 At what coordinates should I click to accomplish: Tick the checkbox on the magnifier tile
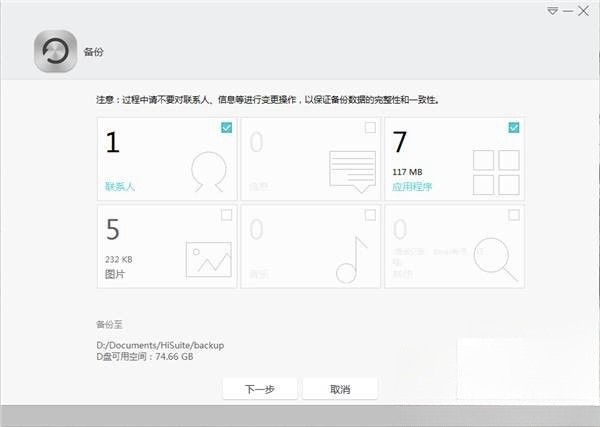tap(513, 214)
